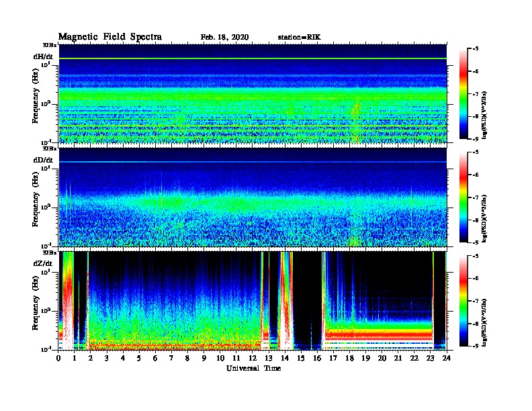This screenshot has height=411, width=532.
Task: Click hour 22 on the Universal Time axis
Action: (x=414, y=358)
